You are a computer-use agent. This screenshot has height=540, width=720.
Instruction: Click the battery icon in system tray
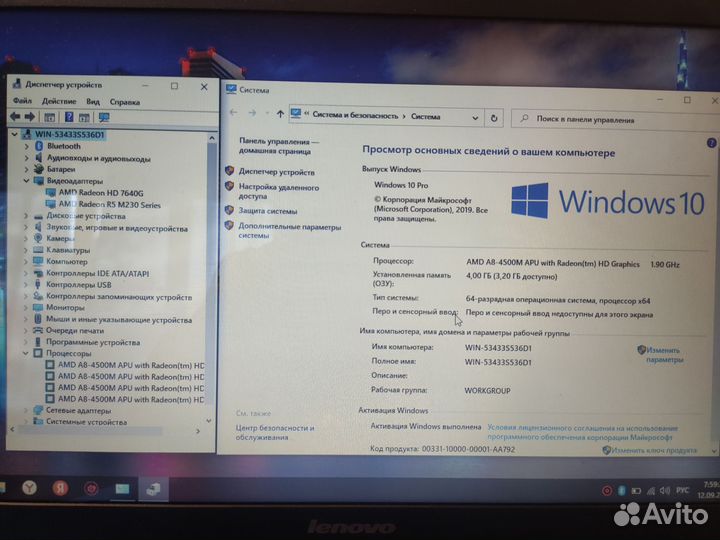(636, 491)
